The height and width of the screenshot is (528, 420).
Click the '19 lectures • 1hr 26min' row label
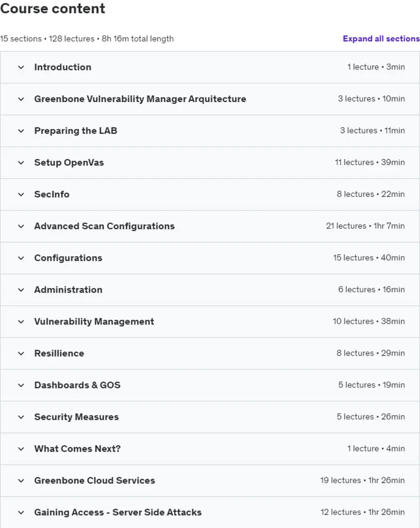(362, 480)
